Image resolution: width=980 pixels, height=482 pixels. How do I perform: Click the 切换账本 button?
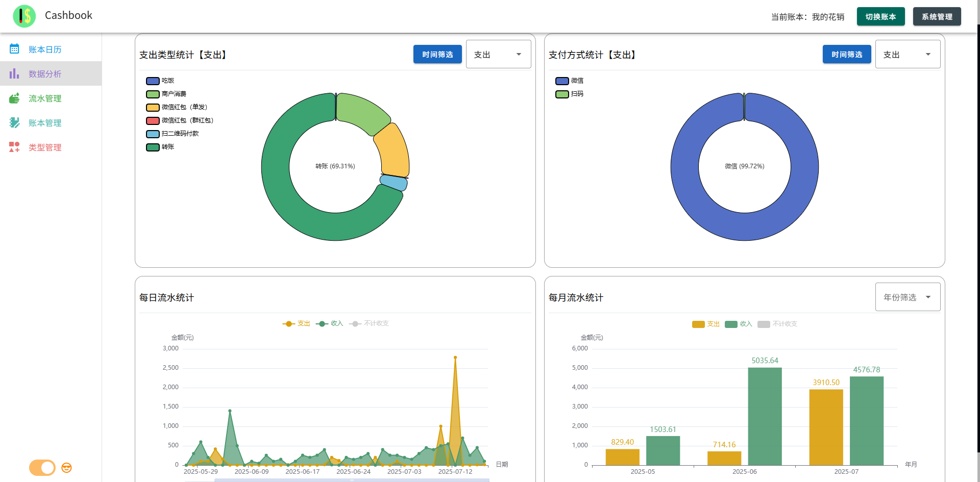[881, 16]
